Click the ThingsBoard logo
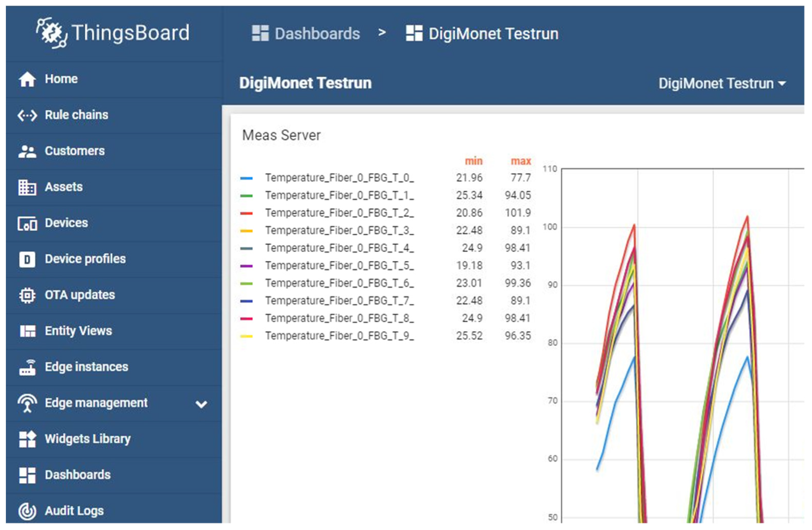 click(x=112, y=33)
